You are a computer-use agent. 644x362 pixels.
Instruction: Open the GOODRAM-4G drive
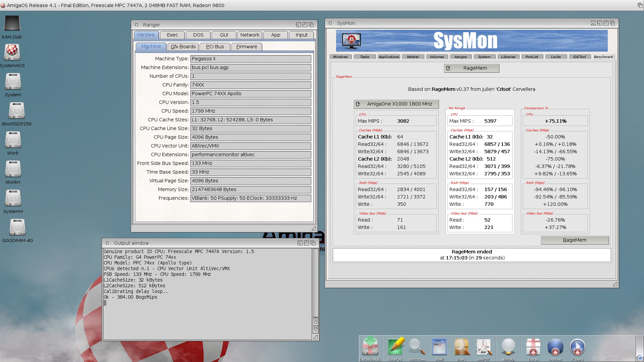click(17, 227)
